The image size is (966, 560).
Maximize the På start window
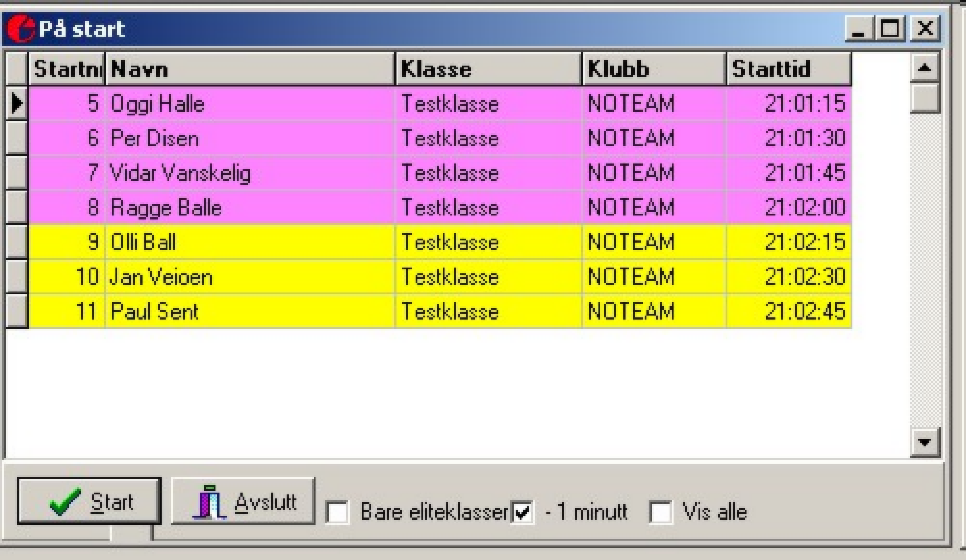890,28
